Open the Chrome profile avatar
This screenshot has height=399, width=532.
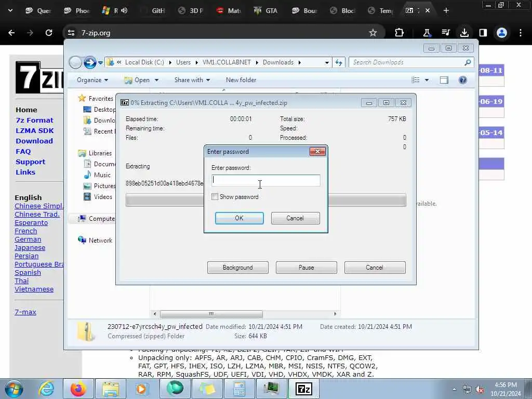point(501,33)
